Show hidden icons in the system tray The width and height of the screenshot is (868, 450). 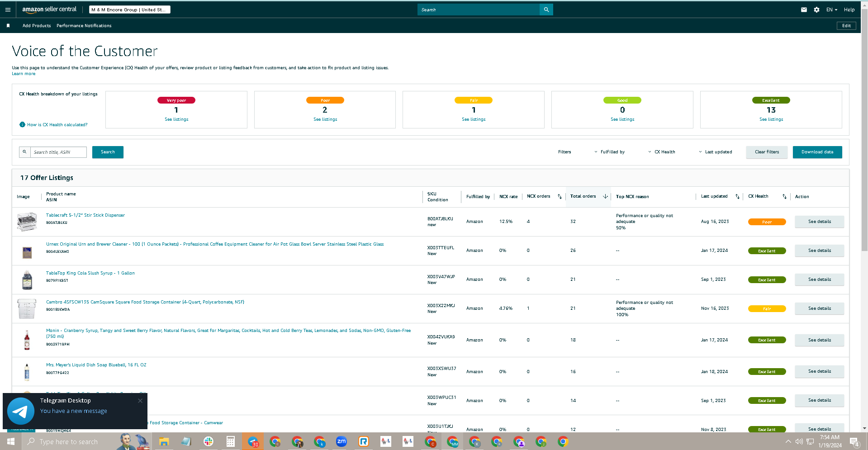tap(788, 441)
